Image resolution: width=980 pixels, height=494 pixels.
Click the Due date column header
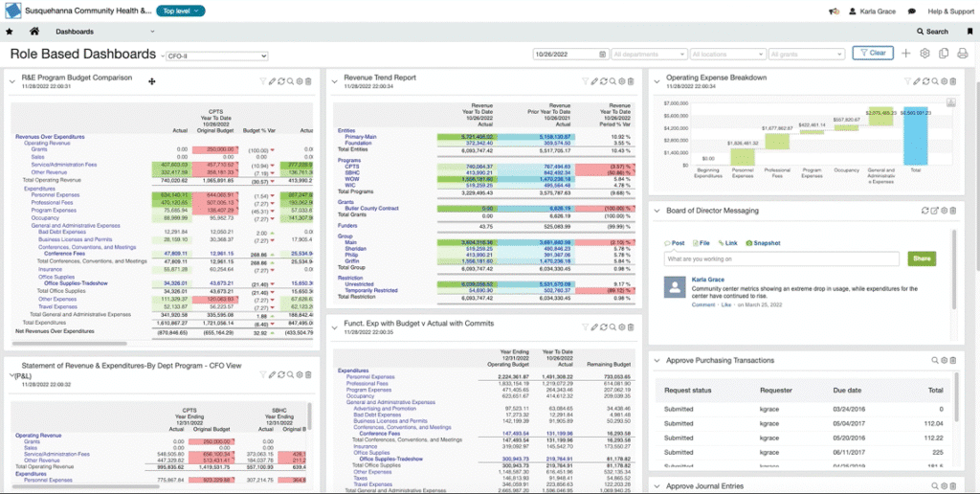pos(847,391)
